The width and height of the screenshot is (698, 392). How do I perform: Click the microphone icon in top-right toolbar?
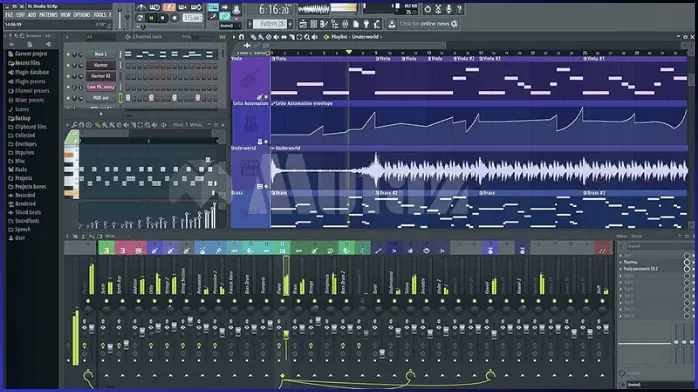click(449, 9)
